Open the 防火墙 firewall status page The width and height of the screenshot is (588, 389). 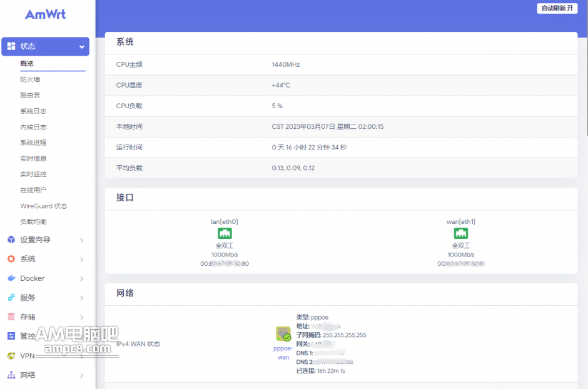[x=30, y=79]
